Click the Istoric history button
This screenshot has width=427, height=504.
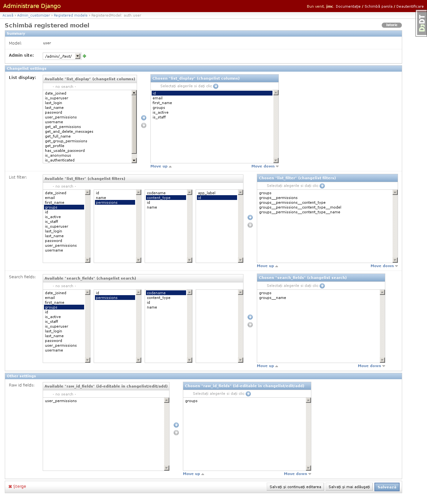click(x=392, y=25)
